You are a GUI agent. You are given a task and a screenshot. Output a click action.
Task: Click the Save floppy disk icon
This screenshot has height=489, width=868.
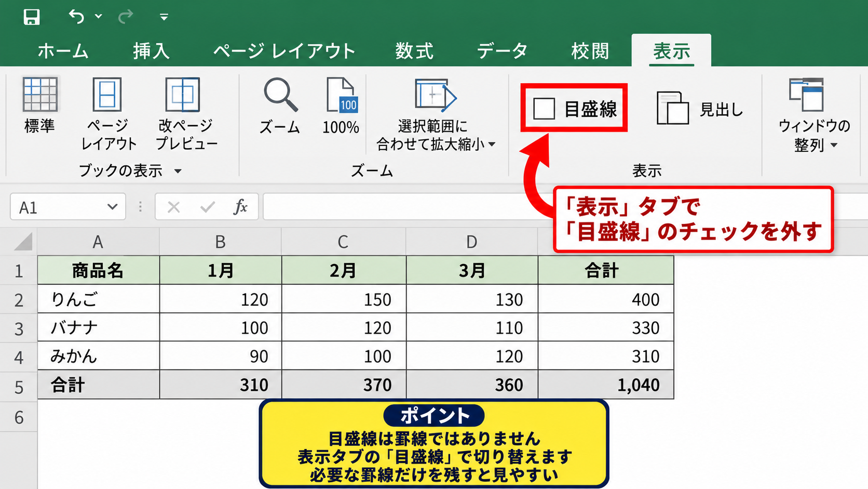point(32,17)
